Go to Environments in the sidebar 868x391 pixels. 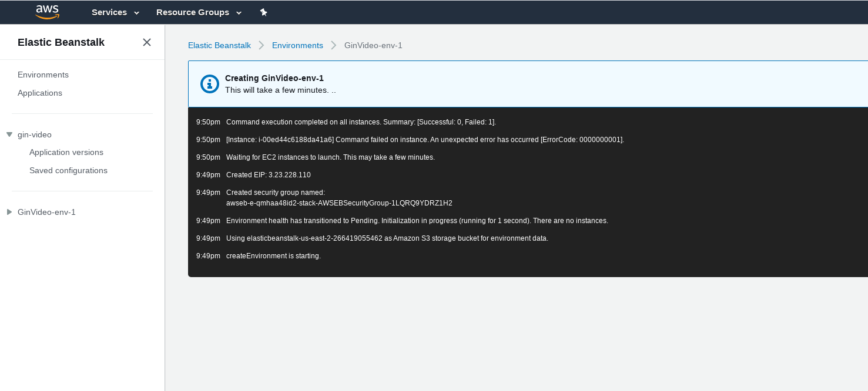[x=43, y=75]
